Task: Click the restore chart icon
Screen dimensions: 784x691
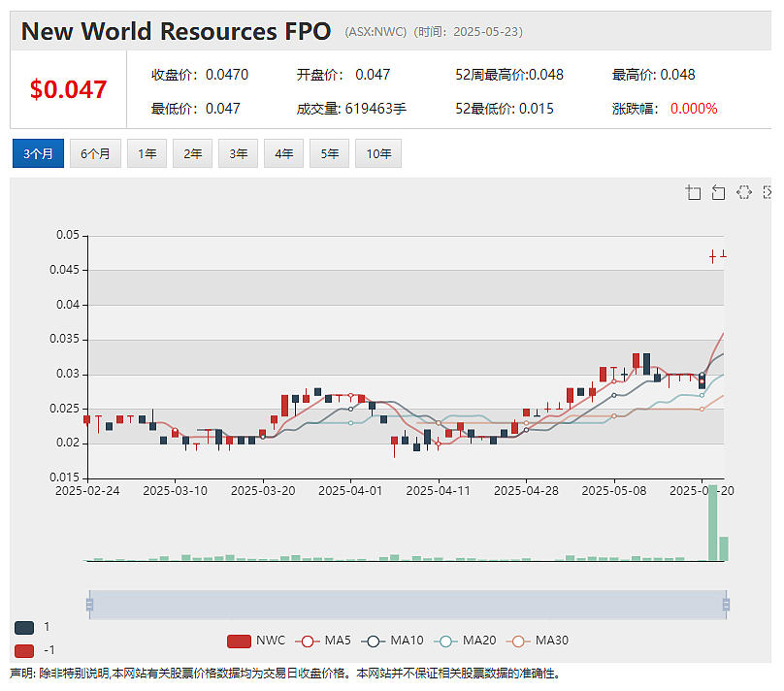Action: click(x=744, y=192)
